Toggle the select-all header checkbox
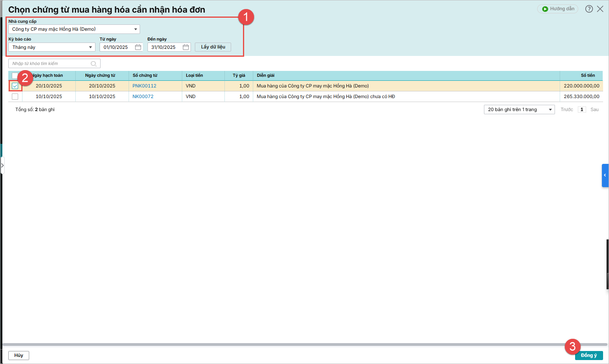The height and width of the screenshot is (364, 609). tap(15, 75)
